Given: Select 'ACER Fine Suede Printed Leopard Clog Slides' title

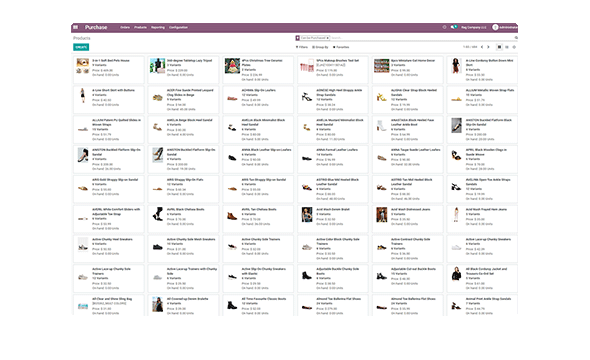Looking at the screenshot, I should click(190, 93).
